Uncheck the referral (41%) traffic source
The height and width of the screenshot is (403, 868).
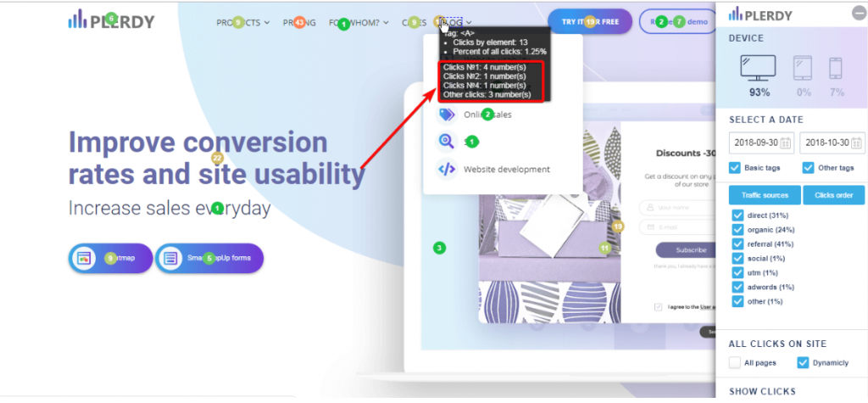pyautogui.click(x=737, y=243)
